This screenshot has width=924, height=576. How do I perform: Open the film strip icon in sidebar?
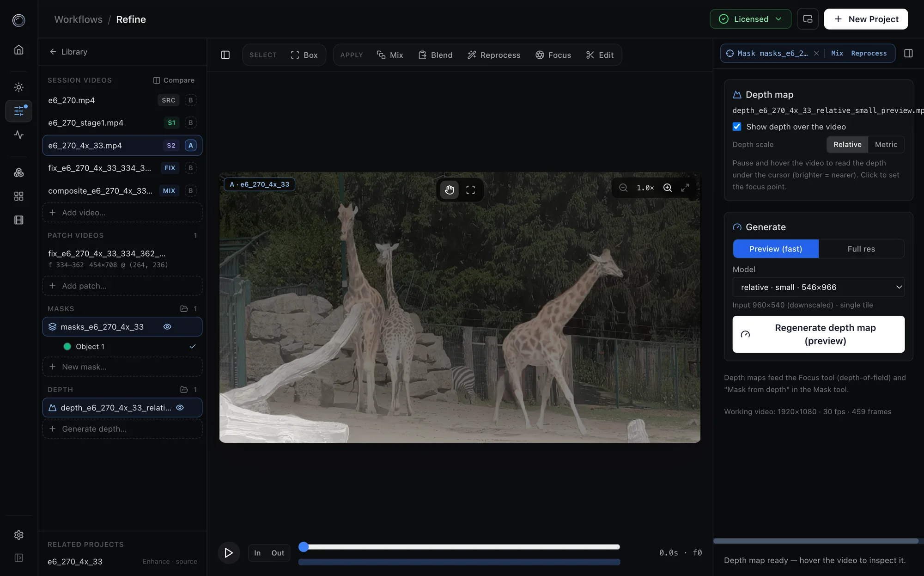18,220
